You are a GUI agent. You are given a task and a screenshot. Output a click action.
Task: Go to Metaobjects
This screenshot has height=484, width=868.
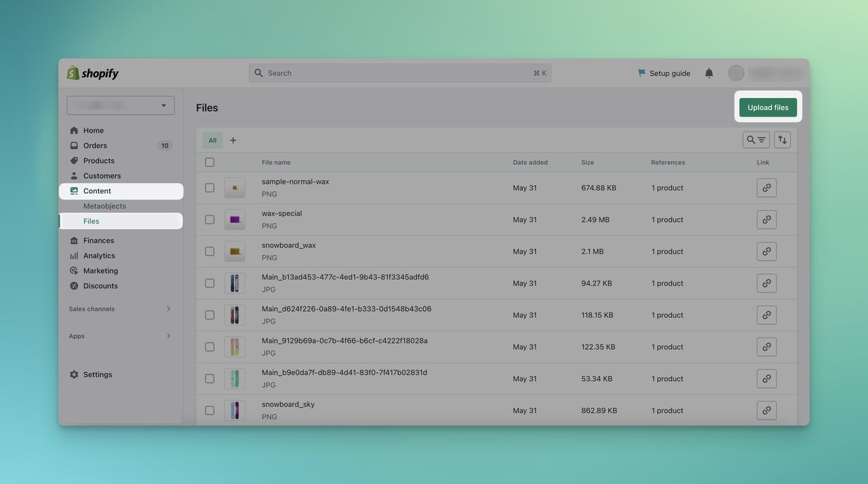tap(104, 206)
